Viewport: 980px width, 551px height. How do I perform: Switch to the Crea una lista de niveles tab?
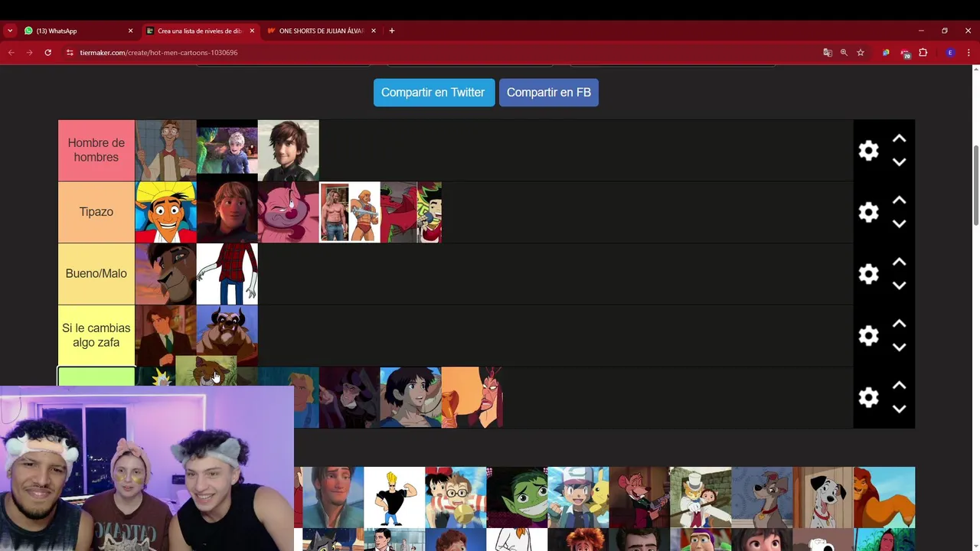[x=199, y=31]
